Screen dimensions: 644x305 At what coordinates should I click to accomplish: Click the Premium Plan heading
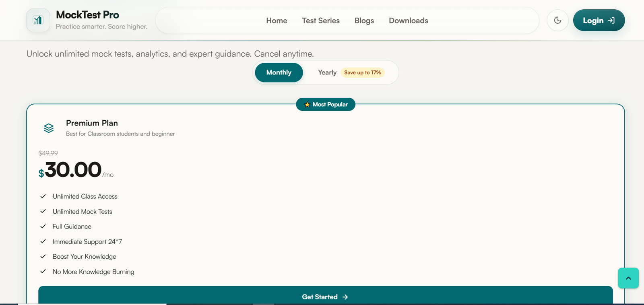[x=92, y=123]
